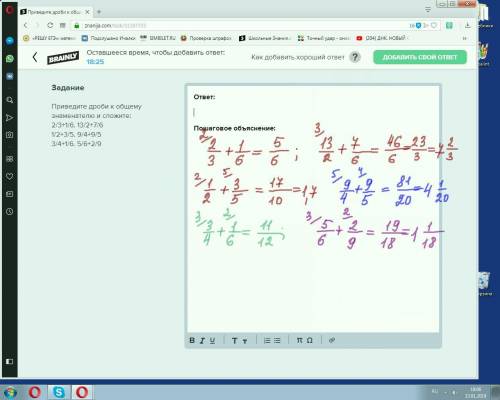Open WhatsApp in the Opera sidebar

[x=10, y=59]
